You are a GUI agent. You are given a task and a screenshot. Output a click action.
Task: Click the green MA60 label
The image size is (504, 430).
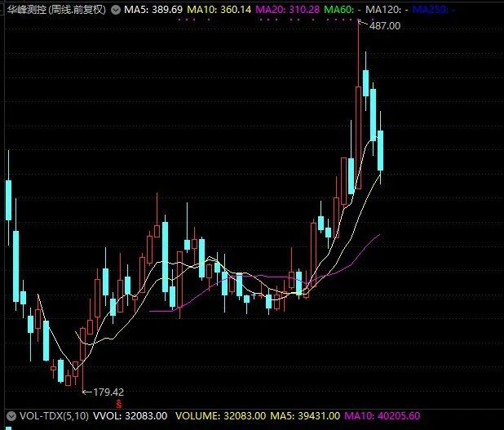(x=343, y=10)
